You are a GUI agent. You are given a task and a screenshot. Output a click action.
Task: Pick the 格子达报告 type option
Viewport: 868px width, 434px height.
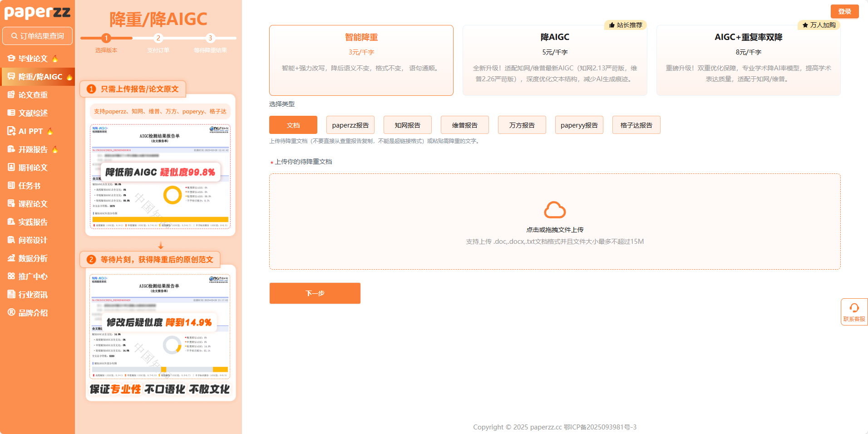pyautogui.click(x=636, y=125)
